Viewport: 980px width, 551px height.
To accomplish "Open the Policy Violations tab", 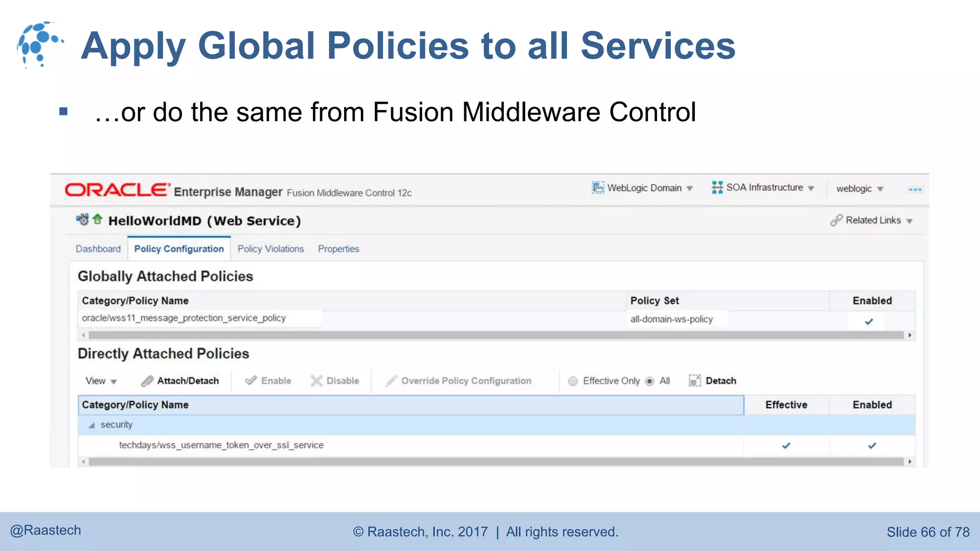I will [x=271, y=249].
